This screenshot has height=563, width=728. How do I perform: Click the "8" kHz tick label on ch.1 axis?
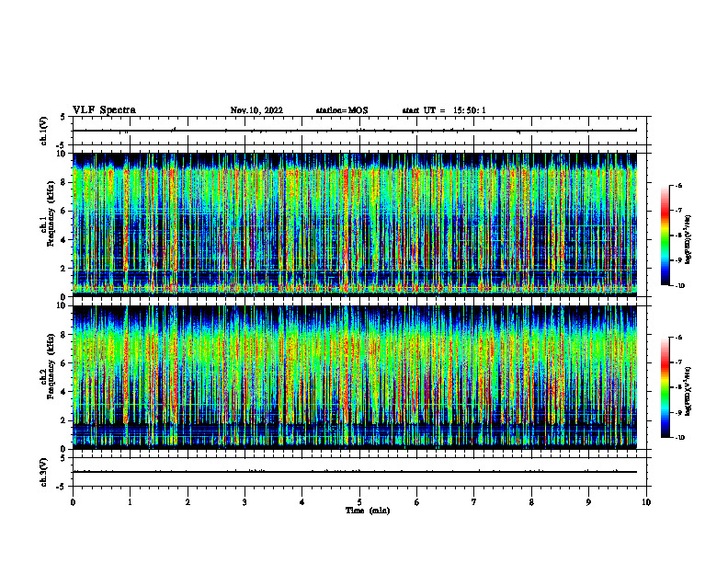pyautogui.click(x=64, y=182)
